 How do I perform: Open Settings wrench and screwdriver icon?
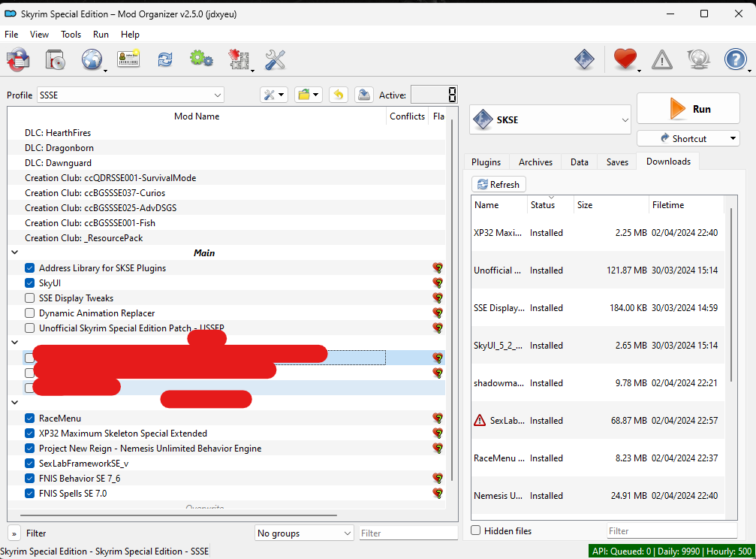[276, 60]
